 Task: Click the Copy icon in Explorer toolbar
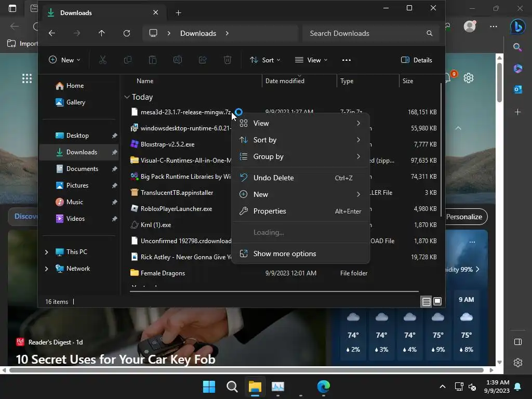128,60
